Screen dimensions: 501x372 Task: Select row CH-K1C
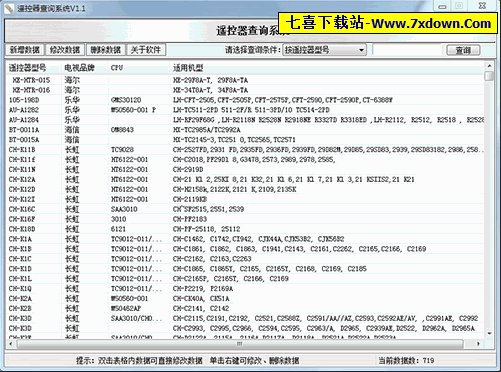pos(245,259)
